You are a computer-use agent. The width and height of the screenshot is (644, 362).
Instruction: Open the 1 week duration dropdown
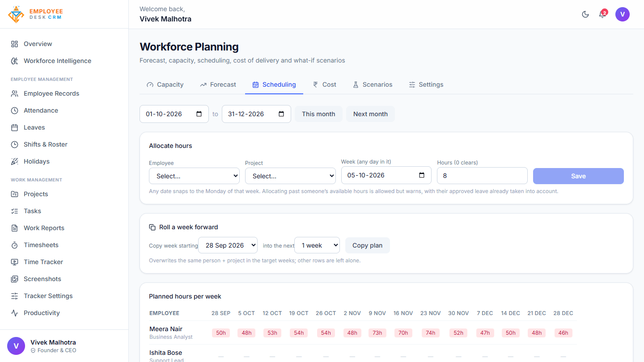tap(317, 245)
